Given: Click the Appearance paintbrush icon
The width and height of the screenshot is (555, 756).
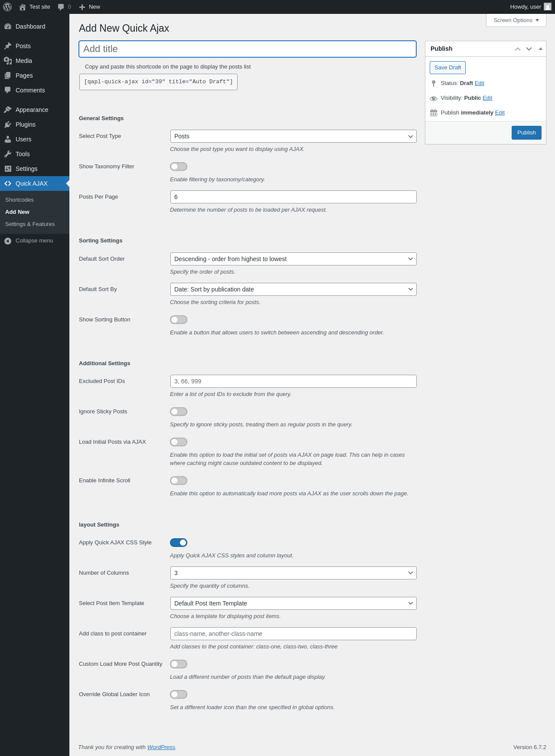Looking at the screenshot, I should point(8,110).
